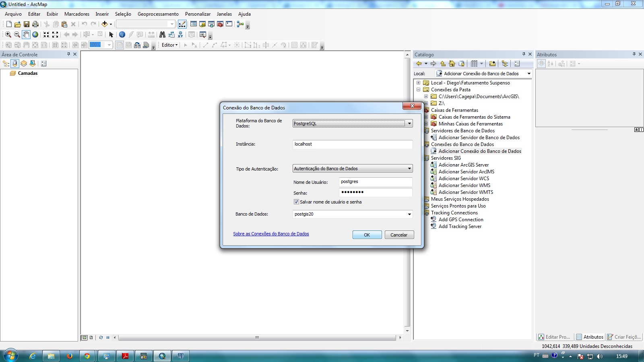
Task: Launch the ModelBuilder window icon
Action: pyautogui.click(x=240, y=24)
